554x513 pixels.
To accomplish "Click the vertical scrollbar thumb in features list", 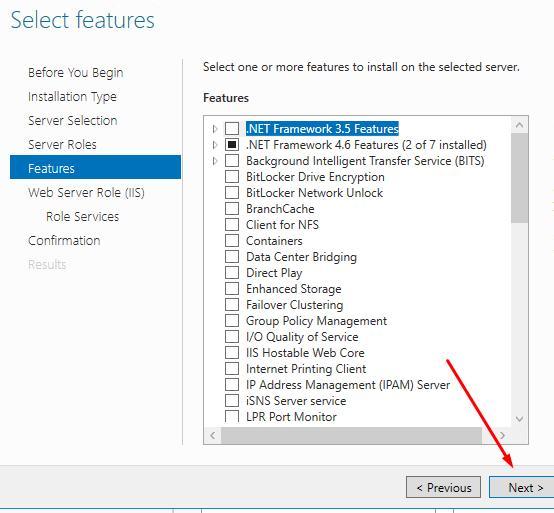I will tap(519, 178).
